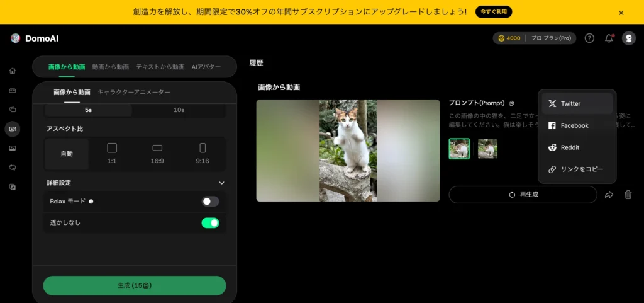This screenshot has width=644, height=303.
Task: Select the video camera sidebar icon
Action: [13, 129]
